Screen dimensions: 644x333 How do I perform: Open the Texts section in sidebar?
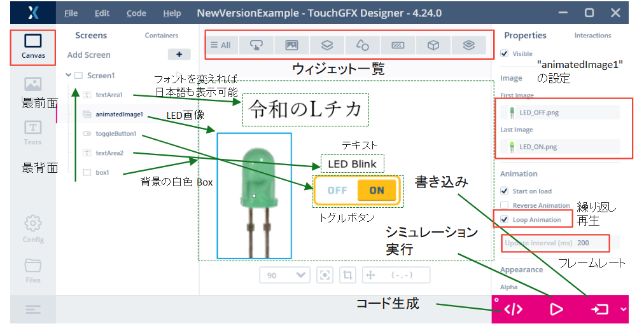coord(33,132)
